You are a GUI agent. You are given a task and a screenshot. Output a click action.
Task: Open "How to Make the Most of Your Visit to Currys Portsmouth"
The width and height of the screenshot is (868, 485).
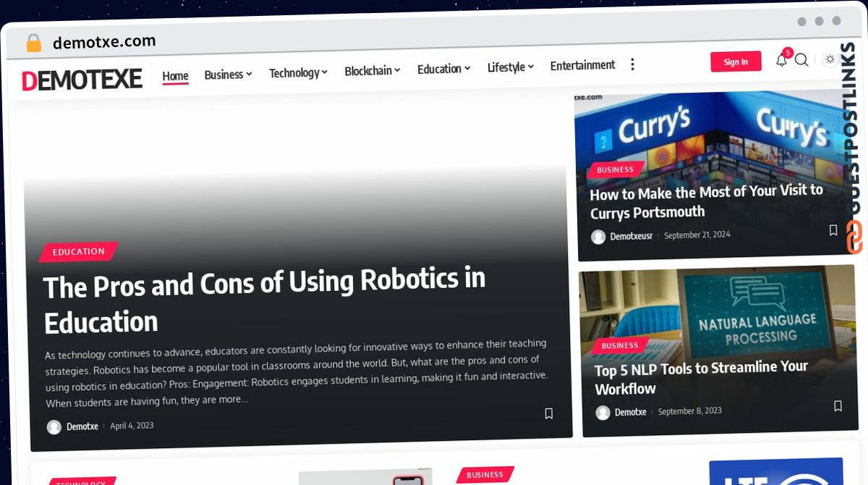pos(706,202)
